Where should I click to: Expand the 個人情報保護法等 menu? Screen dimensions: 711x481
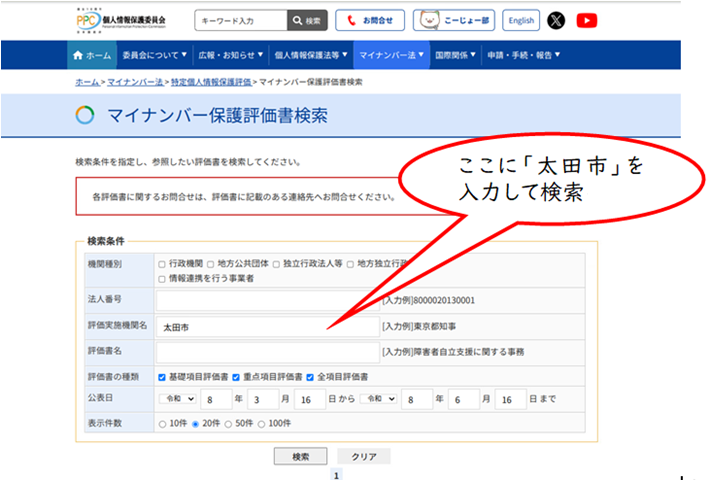(x=311, y=55)
